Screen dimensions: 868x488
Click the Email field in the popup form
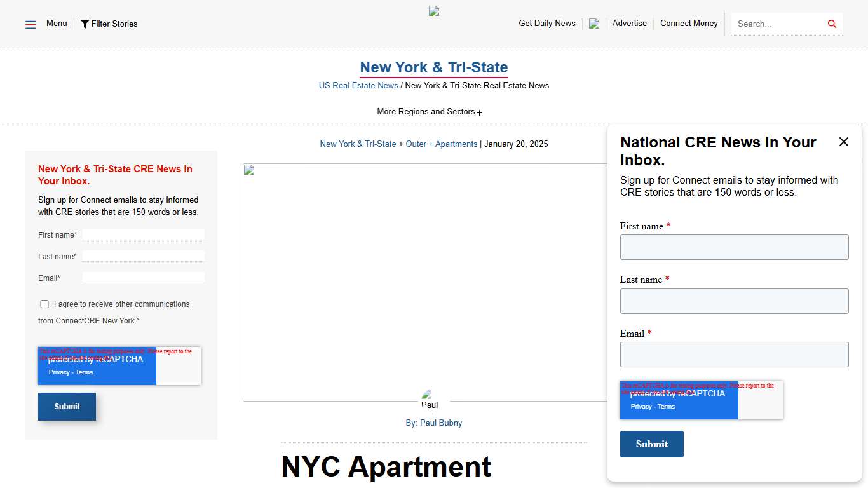pos(734,354)
